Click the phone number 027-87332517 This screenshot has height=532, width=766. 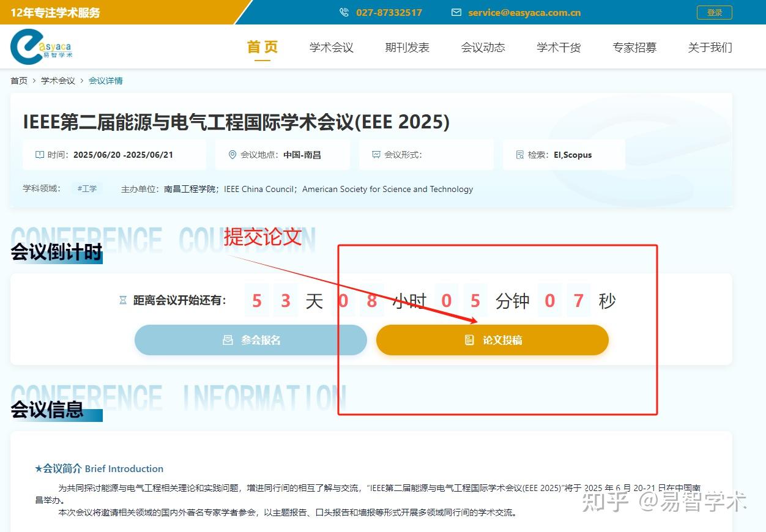click(389, 12)
